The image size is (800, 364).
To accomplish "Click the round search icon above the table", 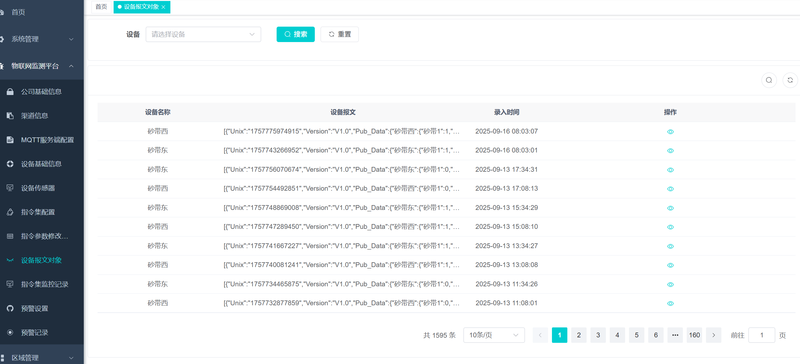I will click(769, 80).
